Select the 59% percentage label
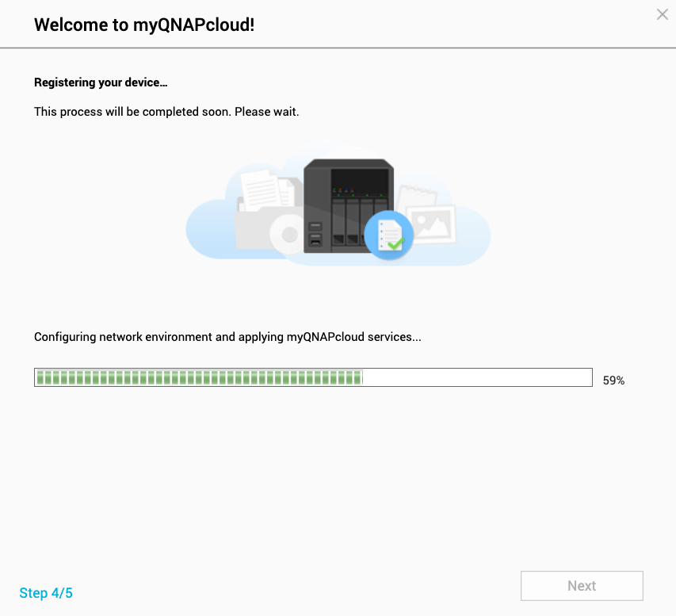 click(612, 381)
